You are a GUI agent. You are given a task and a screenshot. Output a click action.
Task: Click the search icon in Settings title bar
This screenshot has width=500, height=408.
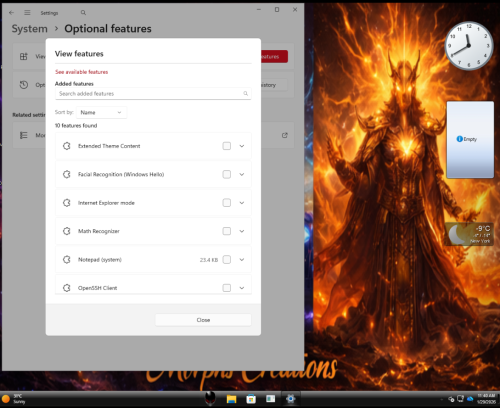83,13
